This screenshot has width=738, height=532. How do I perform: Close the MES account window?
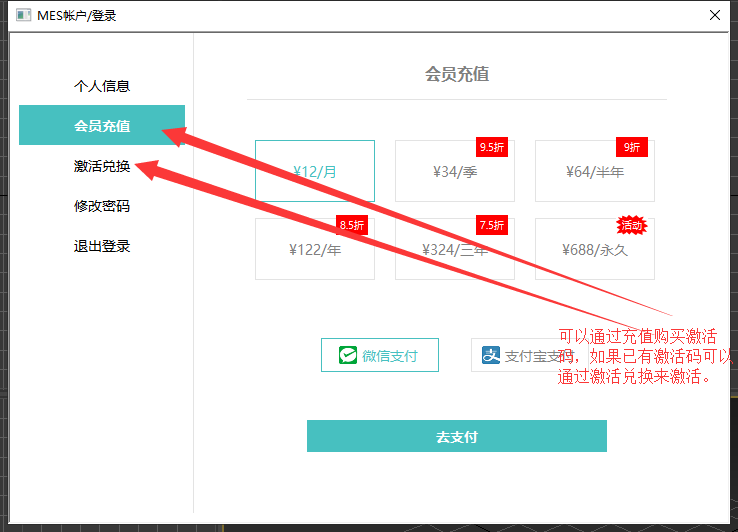[715, 15]
